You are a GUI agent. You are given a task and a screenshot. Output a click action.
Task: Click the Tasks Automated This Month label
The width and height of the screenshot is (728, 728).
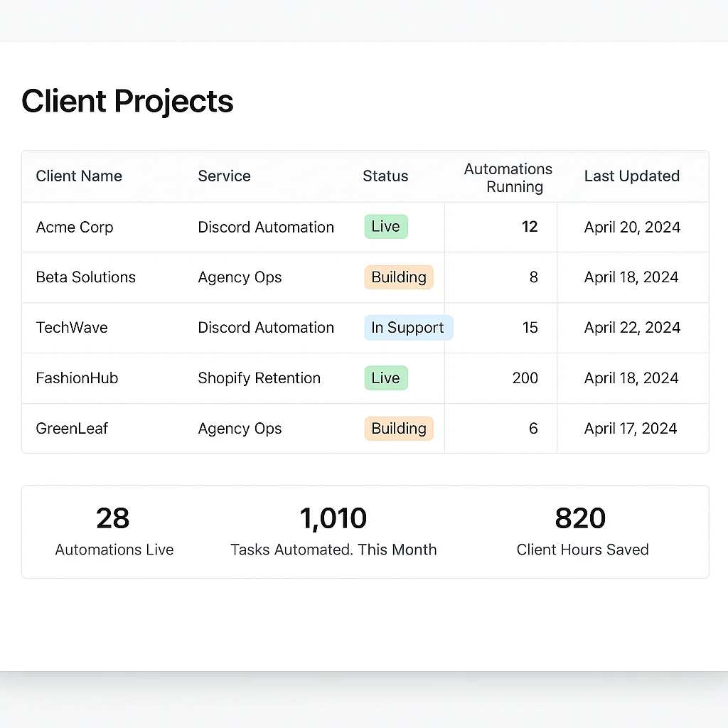[x=333, y=550]
